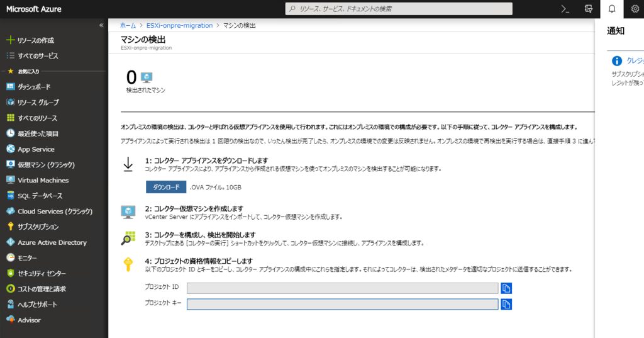Go to ホーム breadcrumb link
644x338 pixels.
(128, 26)
